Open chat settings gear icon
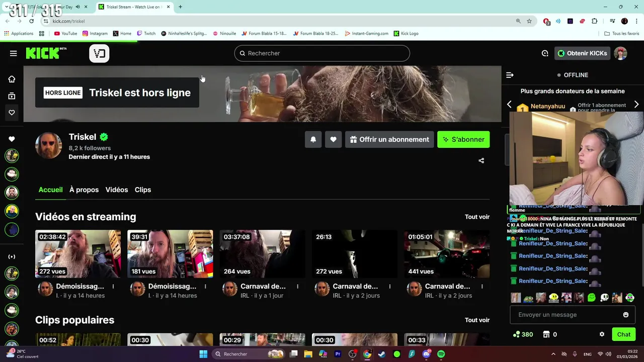Image resolution: width=644 pixels, height=362 pixels. click(x=602, y=334)
